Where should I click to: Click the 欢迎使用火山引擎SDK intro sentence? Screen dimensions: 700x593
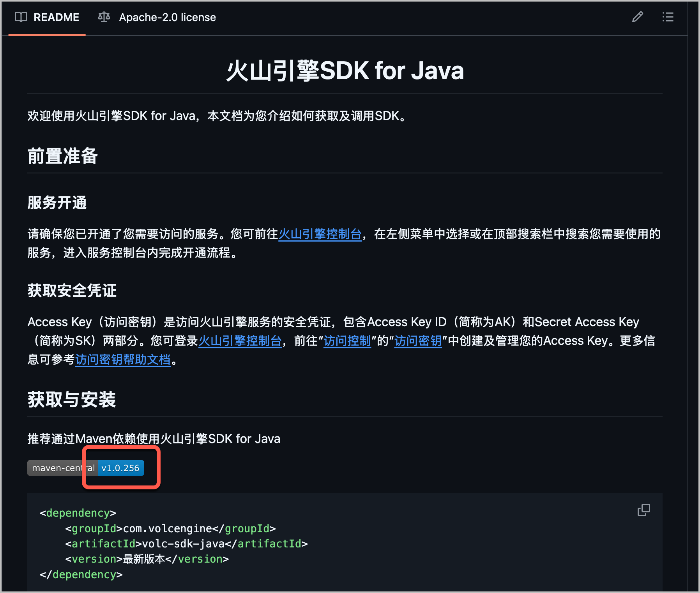(x=217, y=116)
